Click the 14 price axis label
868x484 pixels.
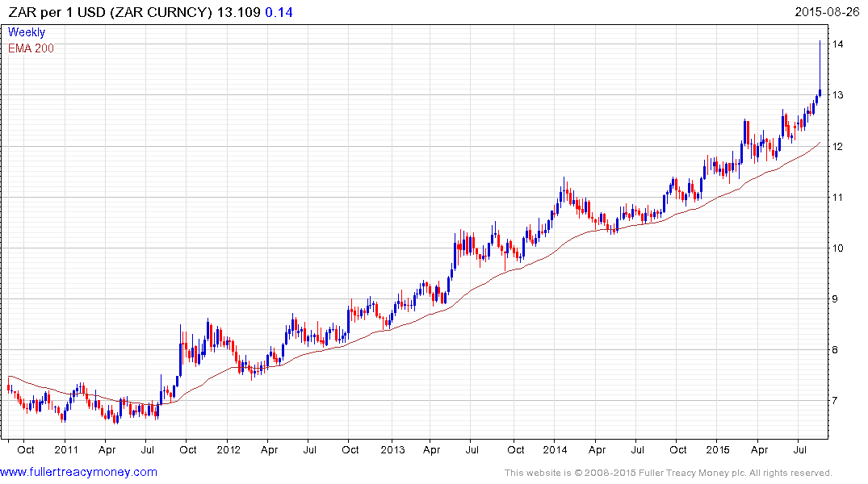(x=837, y=44)
